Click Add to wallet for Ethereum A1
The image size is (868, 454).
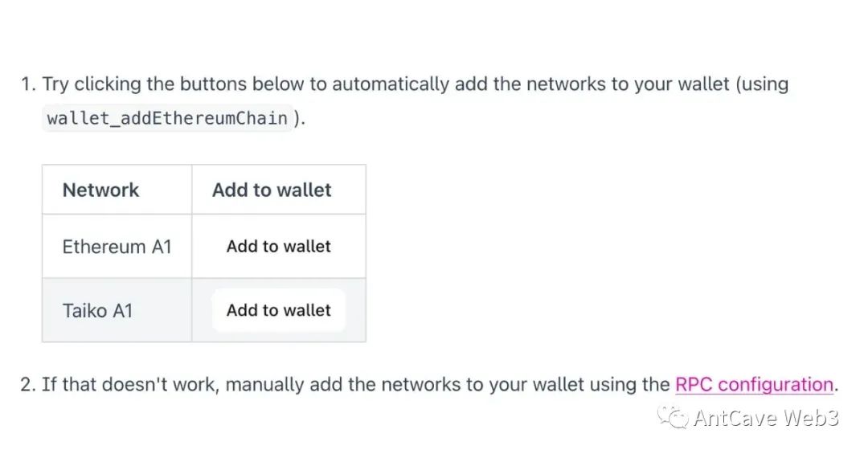pos(278,247)
